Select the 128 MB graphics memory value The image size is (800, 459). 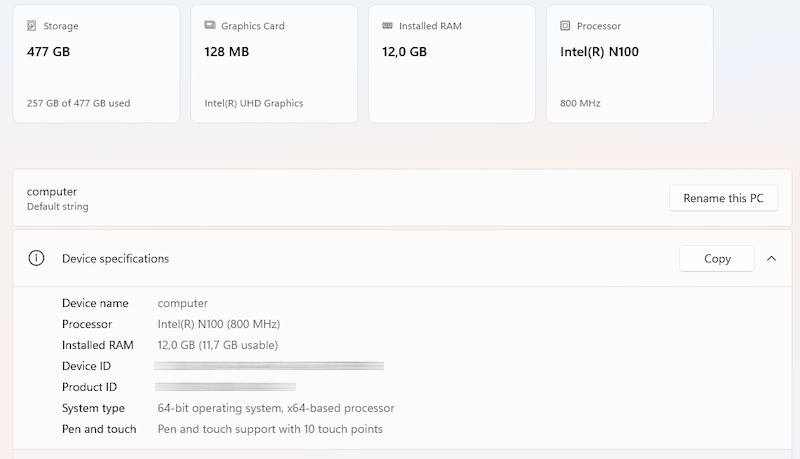[227, 51]
